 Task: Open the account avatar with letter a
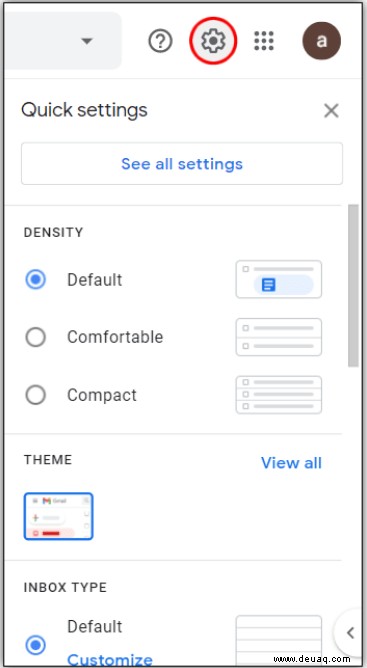point(321,41)
